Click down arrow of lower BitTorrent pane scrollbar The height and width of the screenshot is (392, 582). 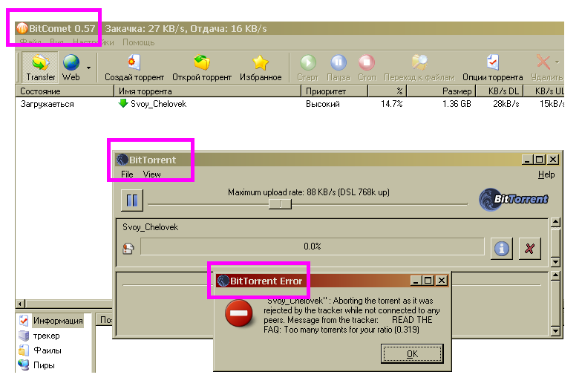pos(555,331)
